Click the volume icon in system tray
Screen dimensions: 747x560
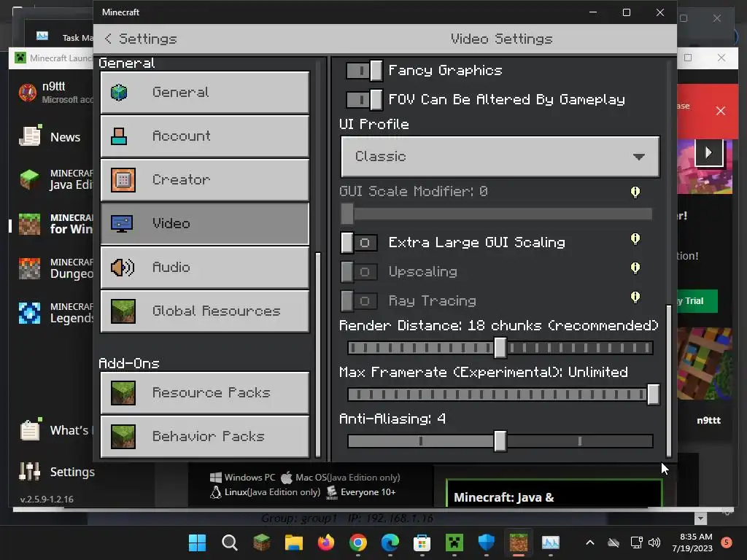654,542
